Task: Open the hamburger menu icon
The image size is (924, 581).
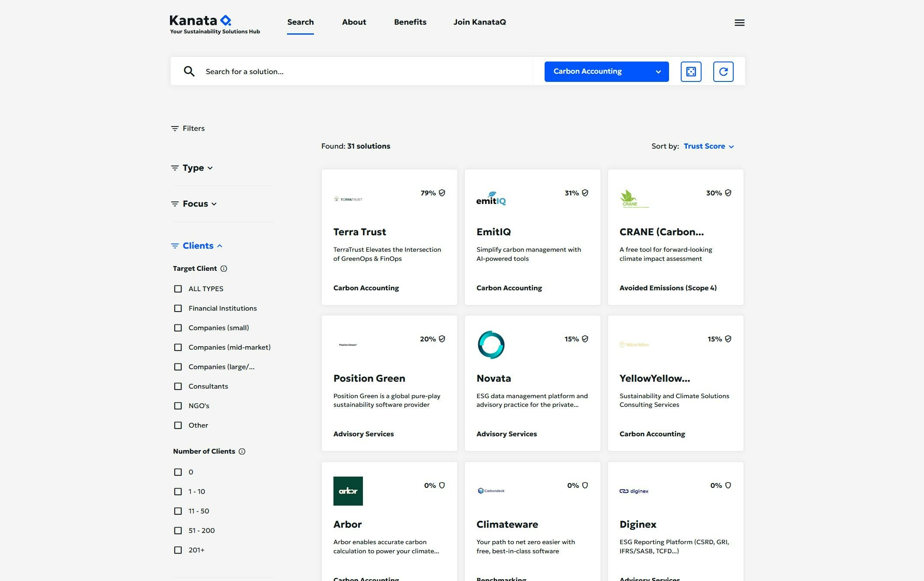Action: (x=739, y=23)
